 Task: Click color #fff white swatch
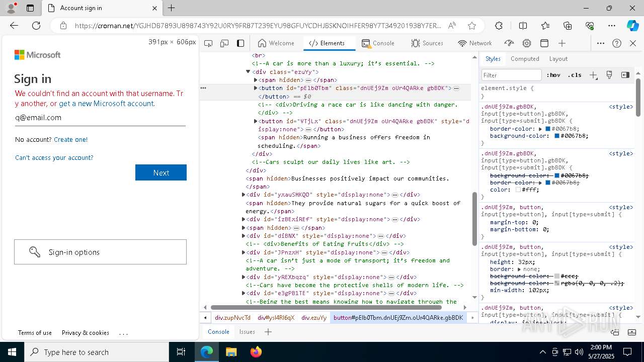[518, 190]
